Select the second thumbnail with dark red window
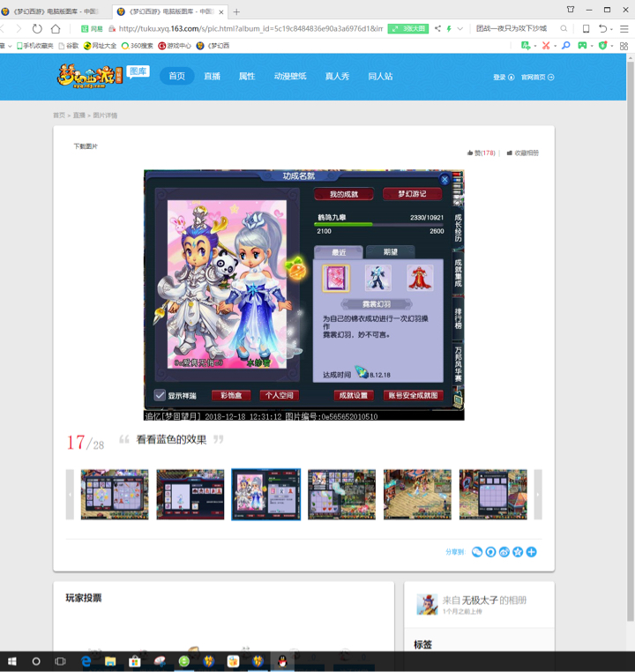Image resolution: width=635 pixels, height=672 pixels. pyautogui.click(x=190, y=494)
